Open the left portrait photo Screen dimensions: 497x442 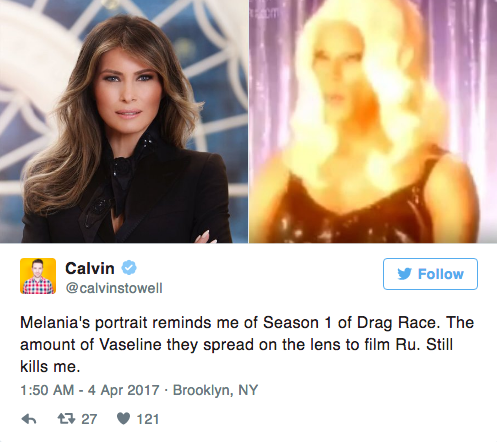coord(124,121)
